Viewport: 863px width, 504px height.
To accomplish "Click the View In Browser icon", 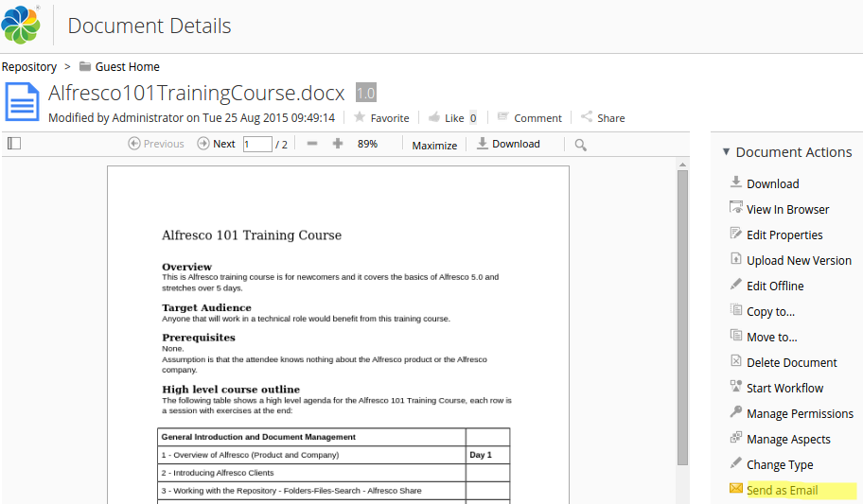I will 736,207.
